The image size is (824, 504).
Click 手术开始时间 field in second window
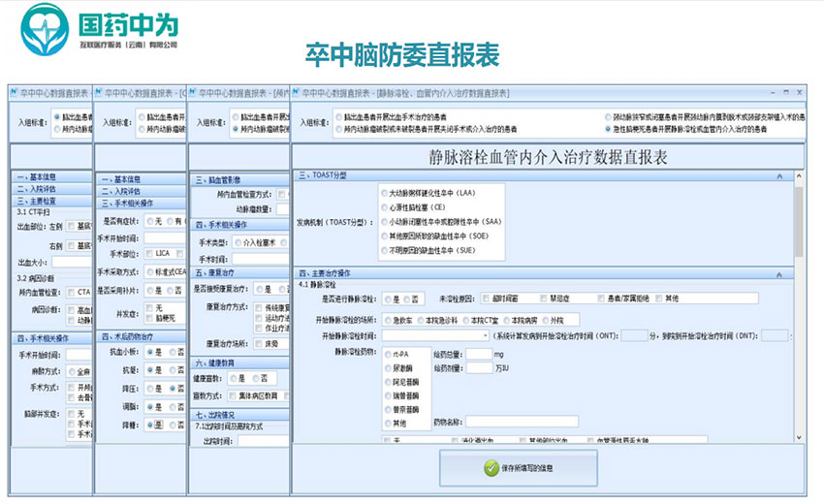point(165,238)
